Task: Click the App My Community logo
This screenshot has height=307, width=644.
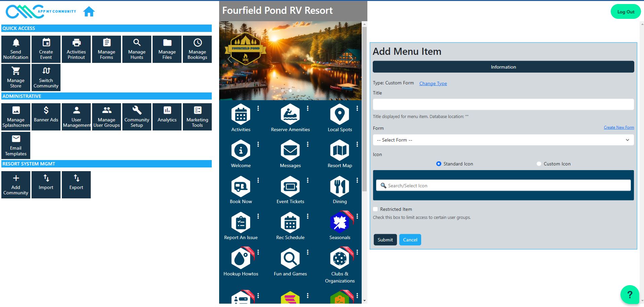Action: click(41, 11)
